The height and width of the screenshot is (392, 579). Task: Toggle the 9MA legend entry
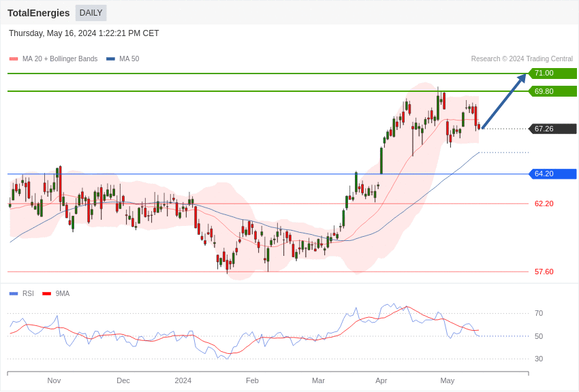[62, 294]
